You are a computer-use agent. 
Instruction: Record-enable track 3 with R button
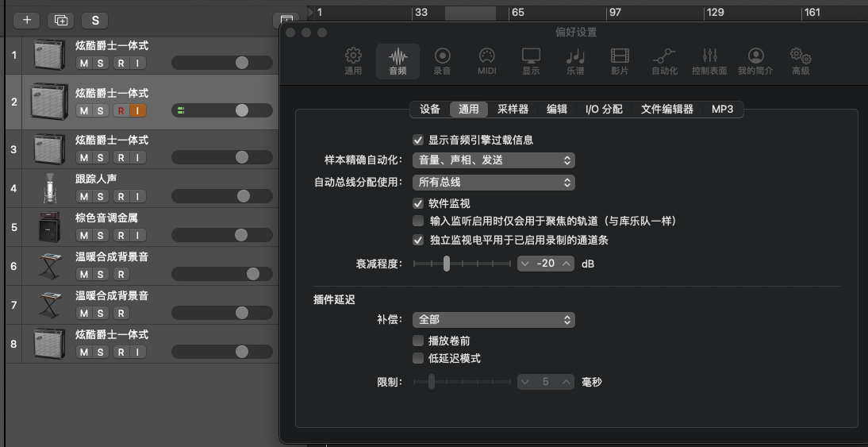[121, 157]
